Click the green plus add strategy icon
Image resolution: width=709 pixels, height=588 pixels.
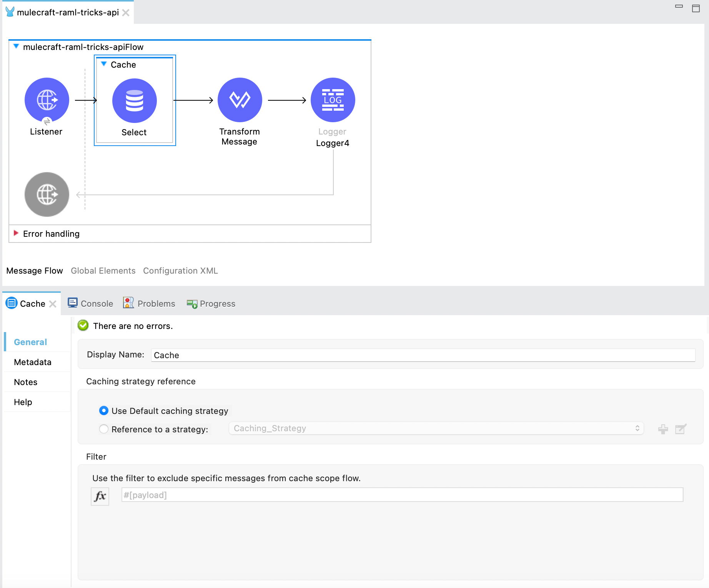click(x=663, y=429)
